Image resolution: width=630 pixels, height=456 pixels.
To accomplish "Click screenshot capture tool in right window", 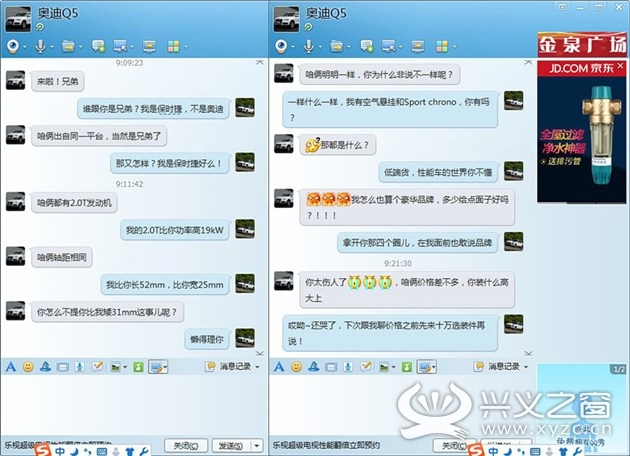I will [424, 366].
